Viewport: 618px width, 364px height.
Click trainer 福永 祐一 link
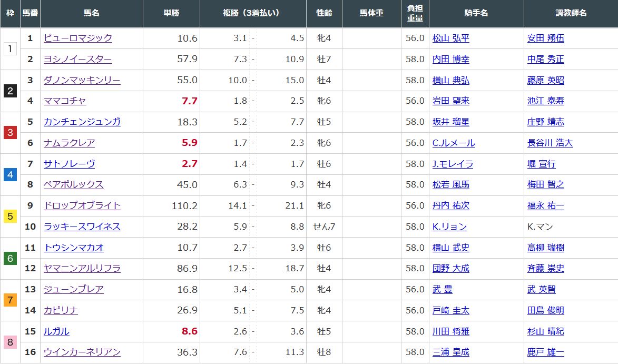point(545,205)
